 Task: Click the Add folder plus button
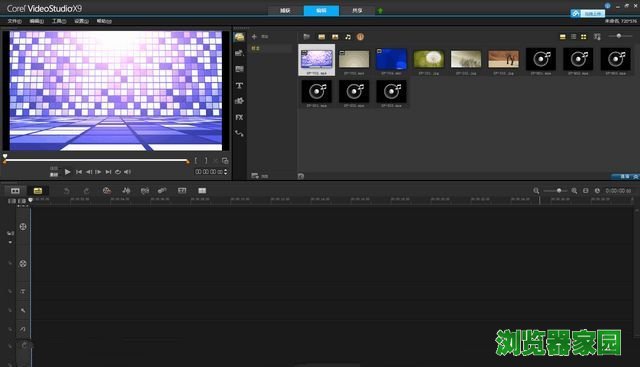(254, 37)
